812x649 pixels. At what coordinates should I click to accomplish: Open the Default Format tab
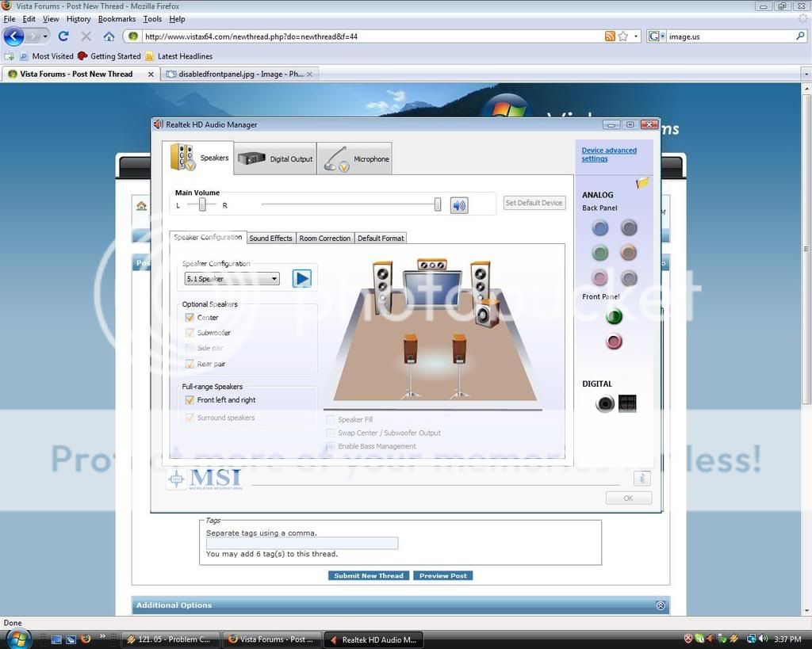tap(381, 238)
